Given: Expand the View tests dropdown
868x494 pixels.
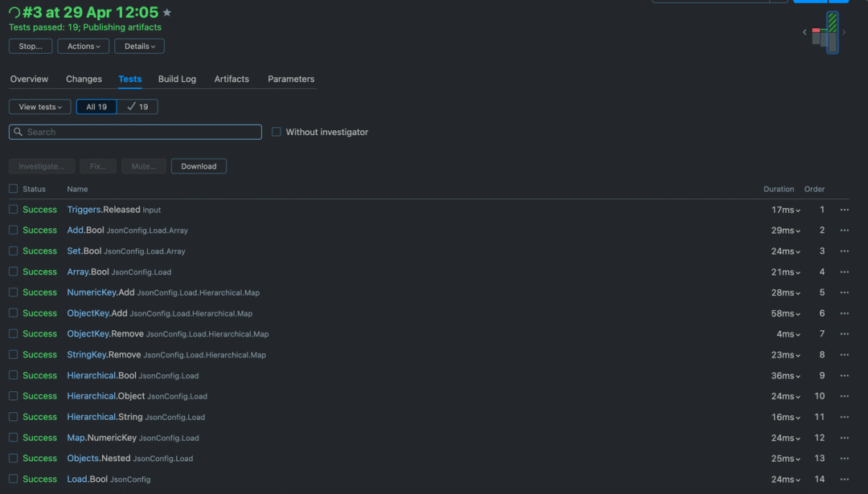Looking at the screenshot, I should (x=40, y=107).
